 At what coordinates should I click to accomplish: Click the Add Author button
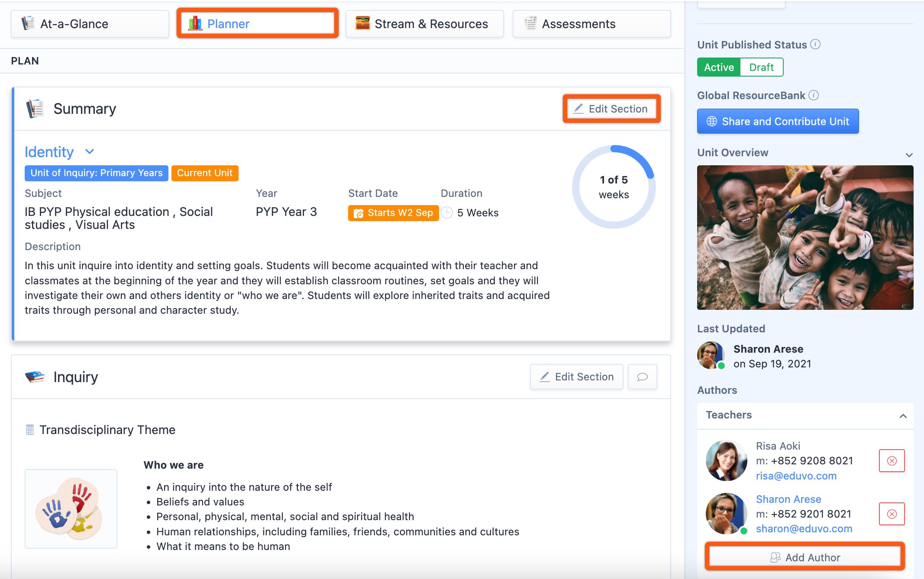tap(804, 557)
